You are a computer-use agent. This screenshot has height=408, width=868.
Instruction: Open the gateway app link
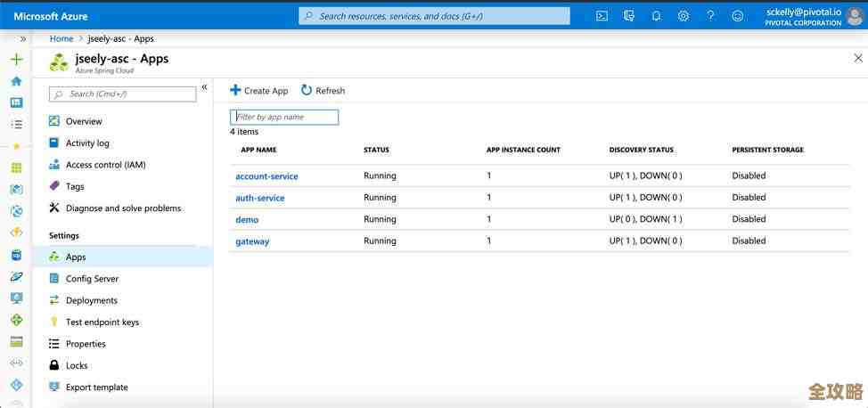click(252, 241)
